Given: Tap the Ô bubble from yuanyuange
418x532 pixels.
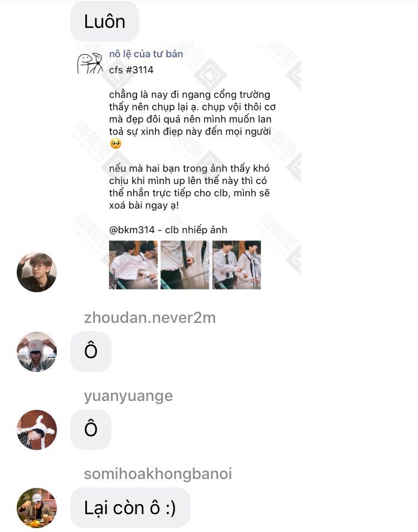Looking at the screenshot, I should click(90, 429).
